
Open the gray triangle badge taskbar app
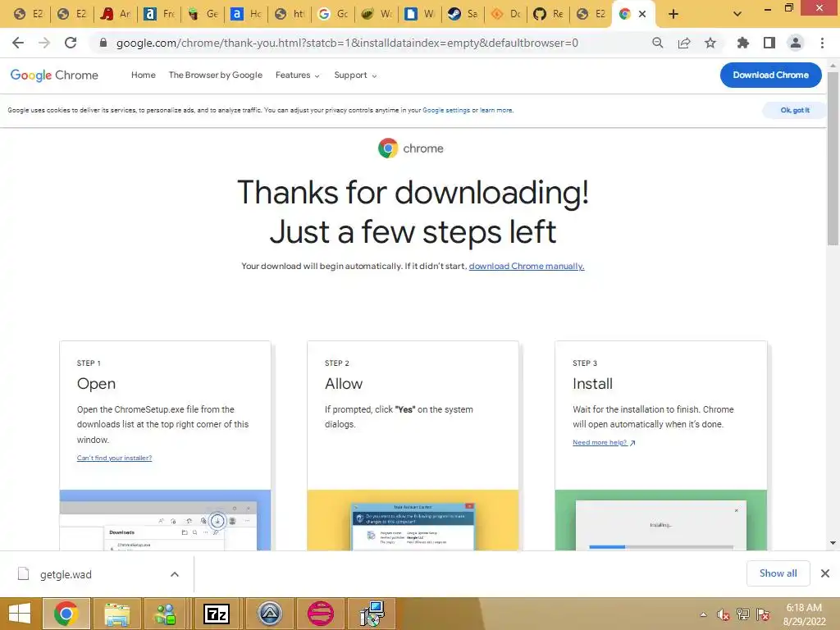coord(269,614)
